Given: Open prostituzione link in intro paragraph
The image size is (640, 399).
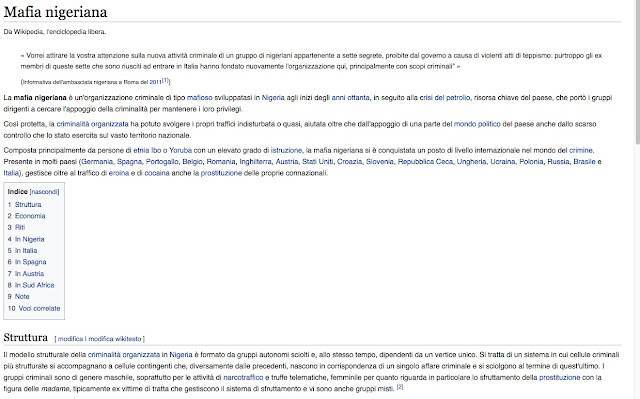Looking at the screenshot, I should (221, 173).
